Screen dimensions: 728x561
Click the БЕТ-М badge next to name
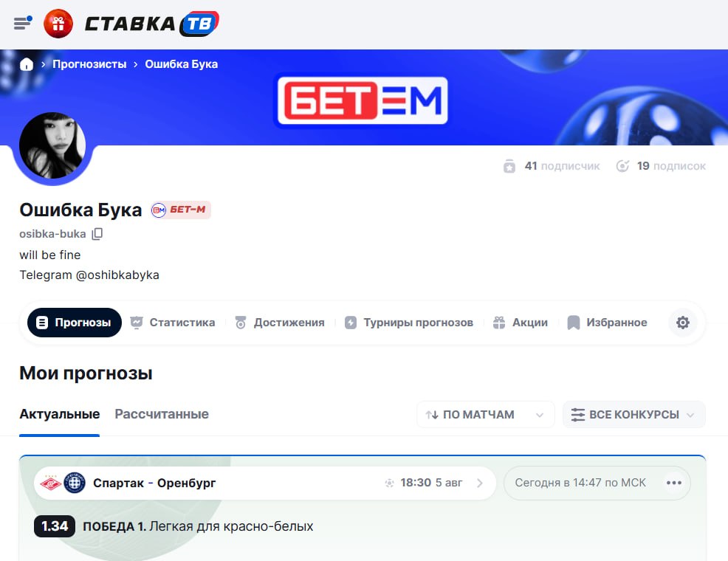point(181,210)
